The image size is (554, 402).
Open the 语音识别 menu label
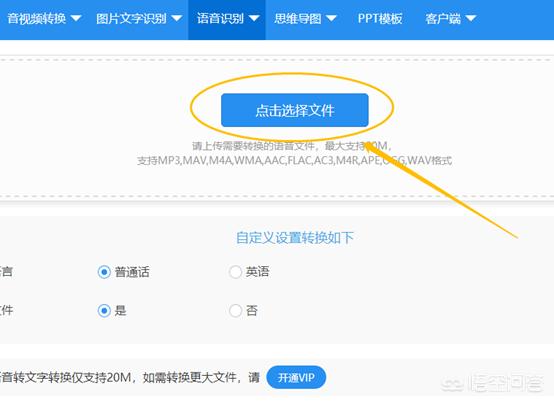220,18
